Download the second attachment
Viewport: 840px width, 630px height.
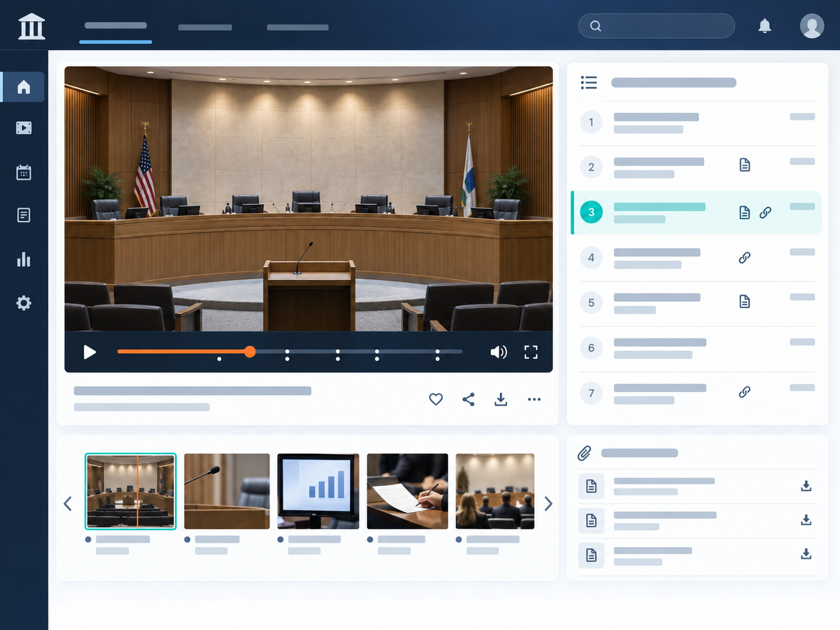point(806,520)
